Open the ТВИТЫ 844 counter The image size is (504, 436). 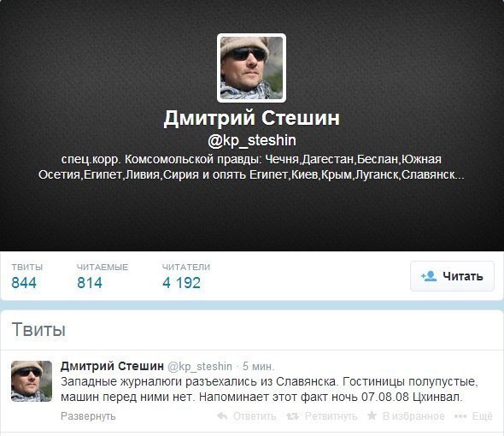point(27,277)
